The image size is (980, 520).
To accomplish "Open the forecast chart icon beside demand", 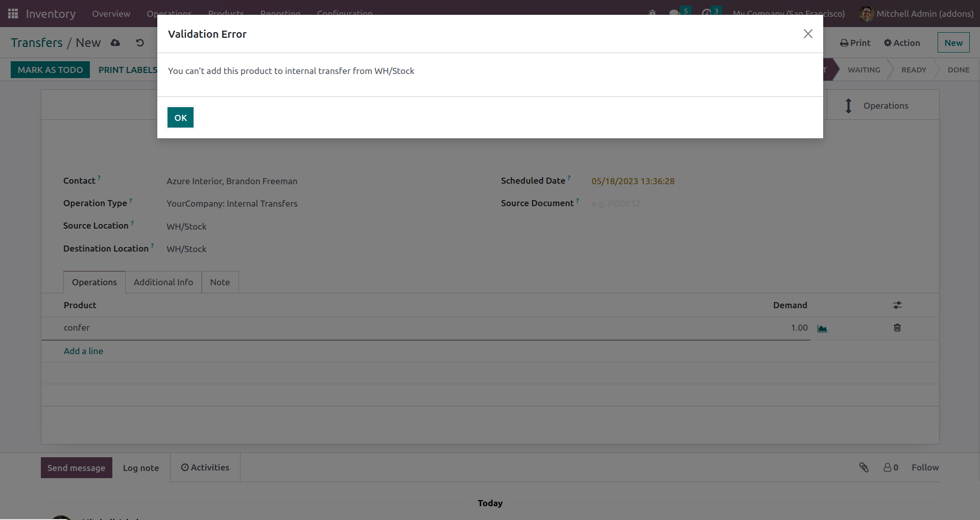I will [822, 328].
